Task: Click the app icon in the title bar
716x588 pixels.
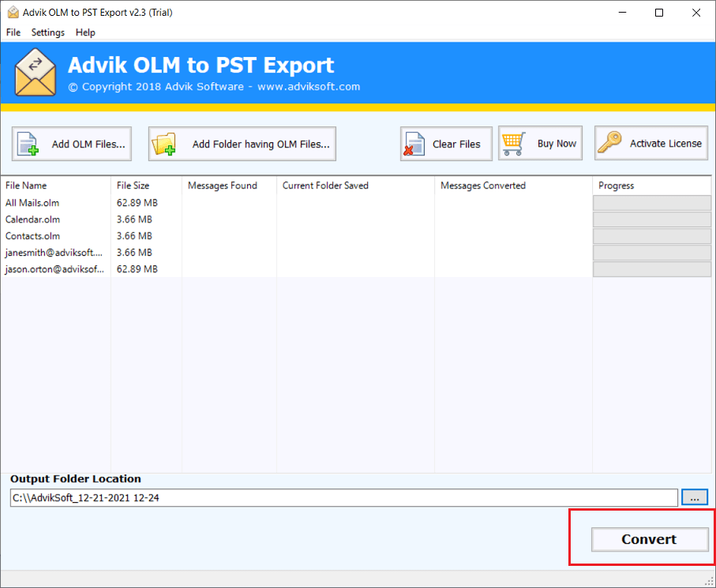Action: (x=13, y=13)
